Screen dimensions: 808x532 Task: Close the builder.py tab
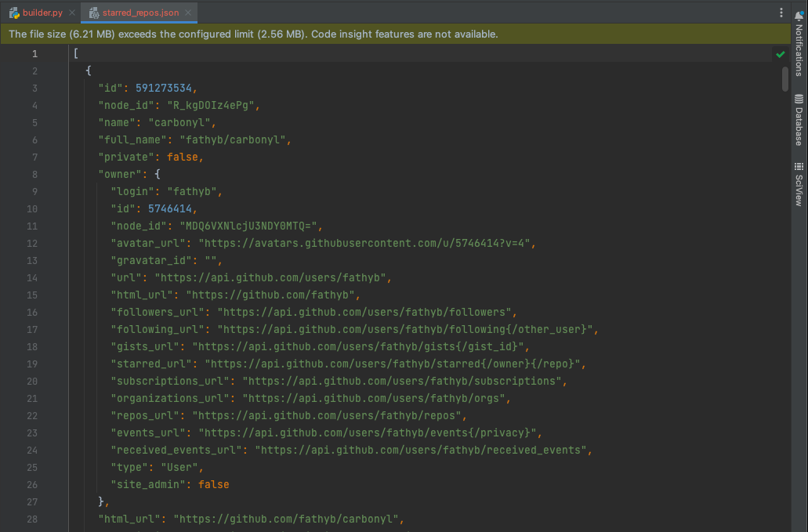tap(72, 13)
